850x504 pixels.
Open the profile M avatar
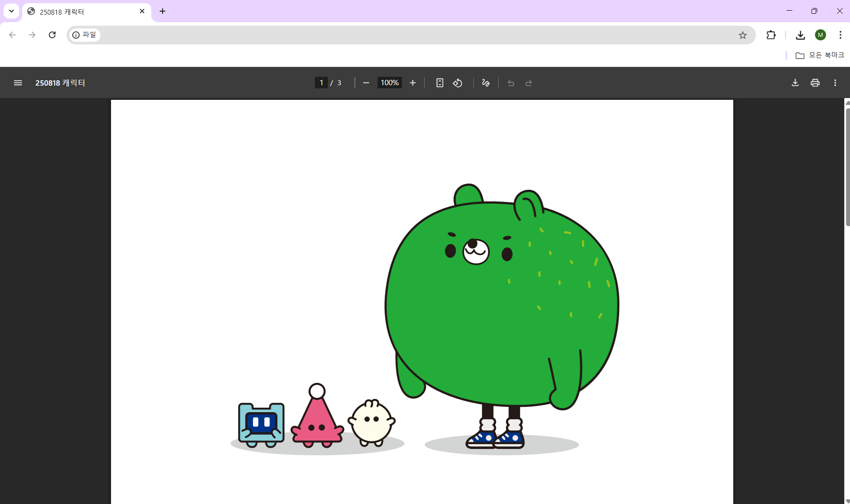coord(820,35)
